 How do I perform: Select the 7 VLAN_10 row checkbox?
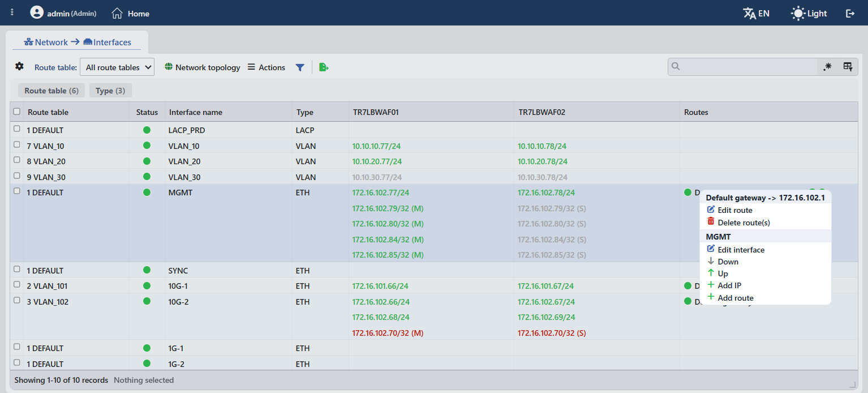click(x=17, y=145)
